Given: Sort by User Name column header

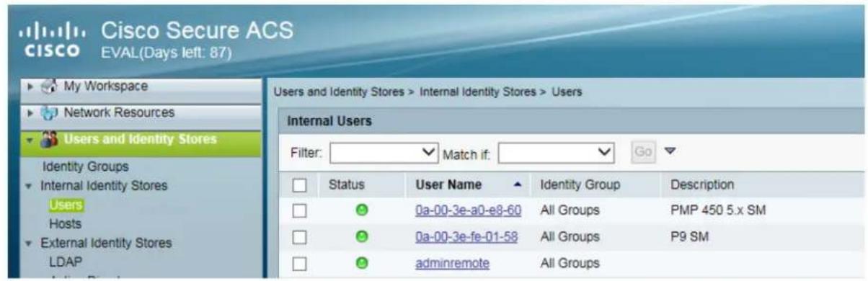Looking at the screenshot, I should coord(448,185).
